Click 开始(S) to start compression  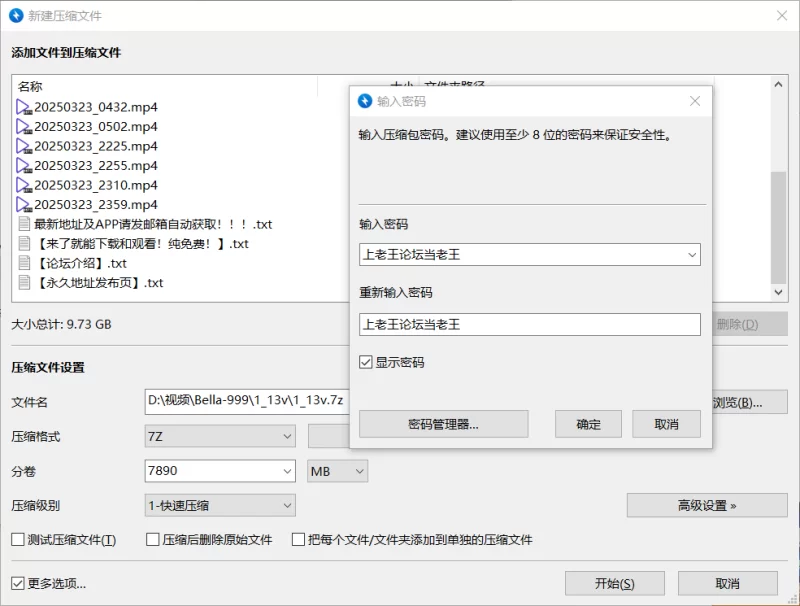[615, 583]
